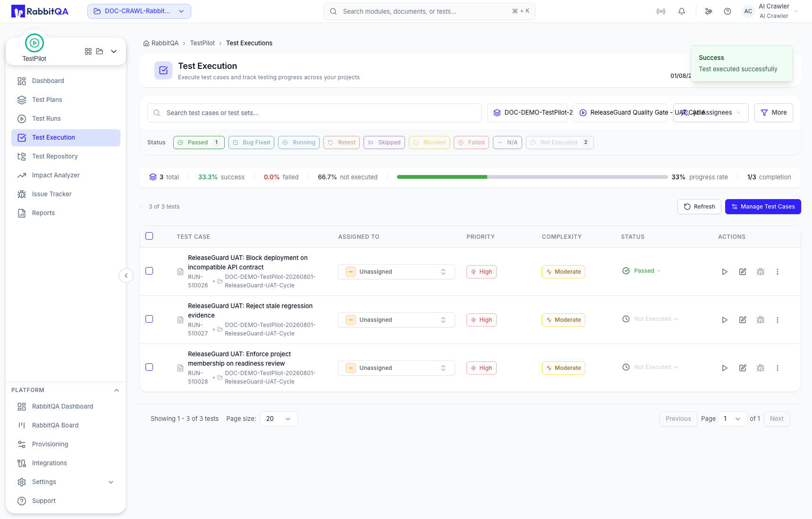
Task: Click Manage Test Cases
Action: tap(763, 207)
